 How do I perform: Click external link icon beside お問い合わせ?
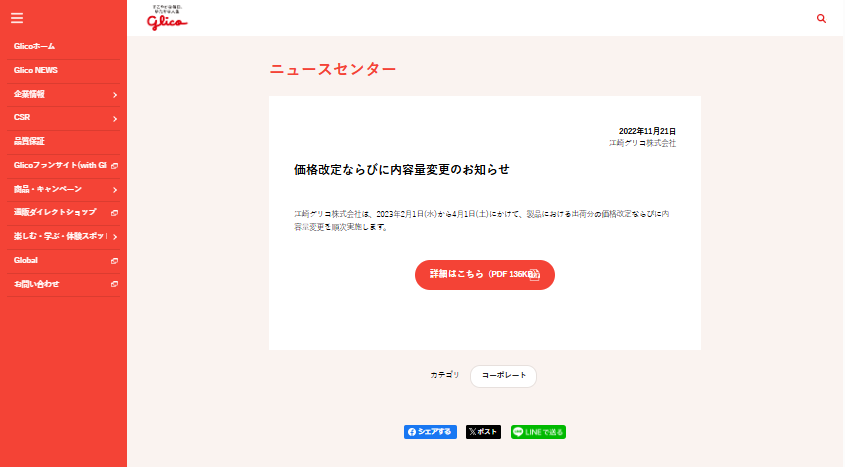click(115, 285)
